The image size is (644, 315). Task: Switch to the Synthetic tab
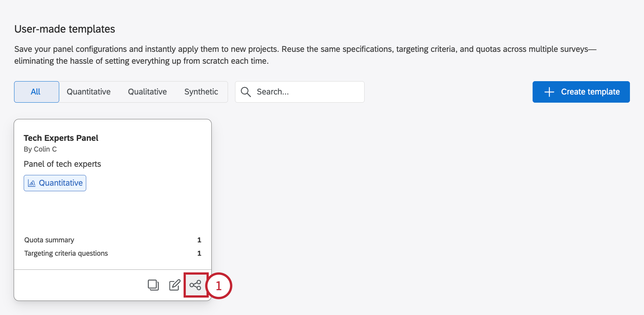click(x=201, y=92)
